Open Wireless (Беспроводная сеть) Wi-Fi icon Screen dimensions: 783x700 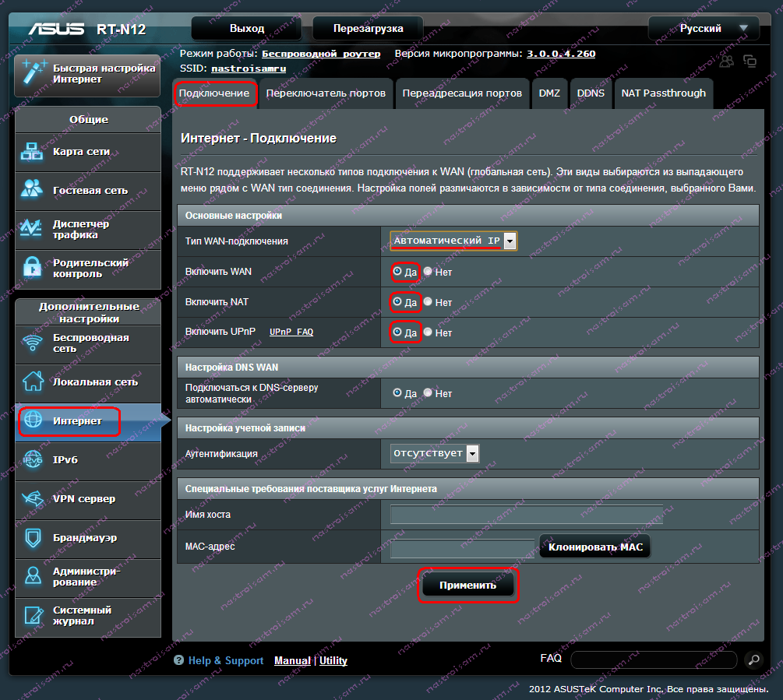click(x=32, y=343)
